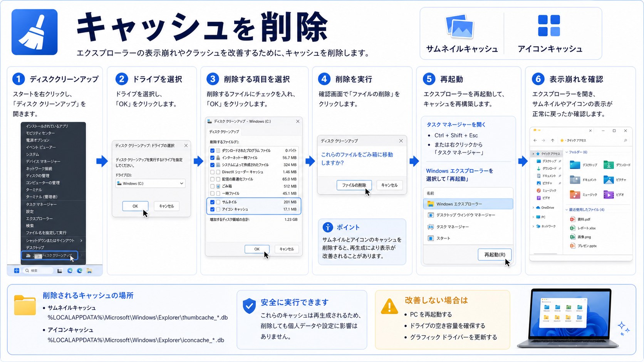Uncheck ダウンロードされたプログラム ファイル checkbox

(212, 150)
